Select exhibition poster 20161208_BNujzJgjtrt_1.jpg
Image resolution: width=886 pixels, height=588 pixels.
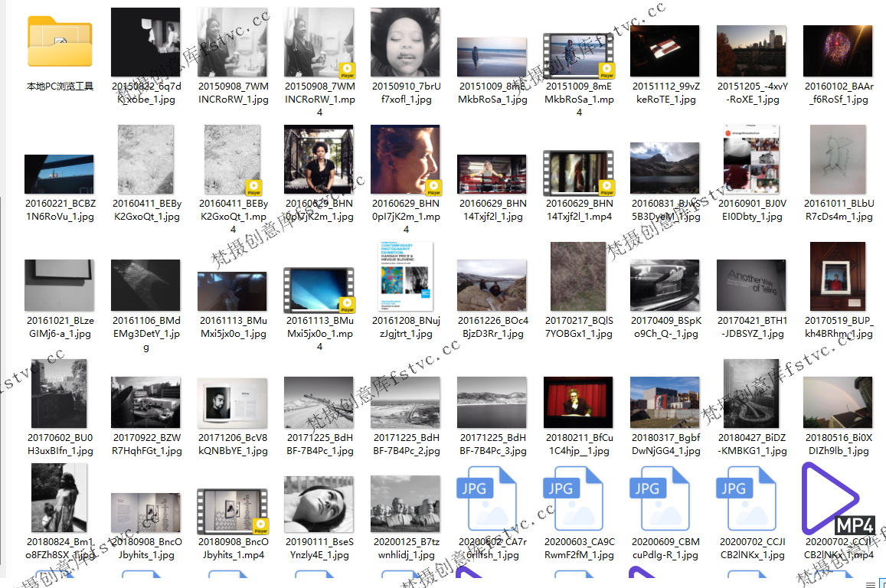coord(405,276)
